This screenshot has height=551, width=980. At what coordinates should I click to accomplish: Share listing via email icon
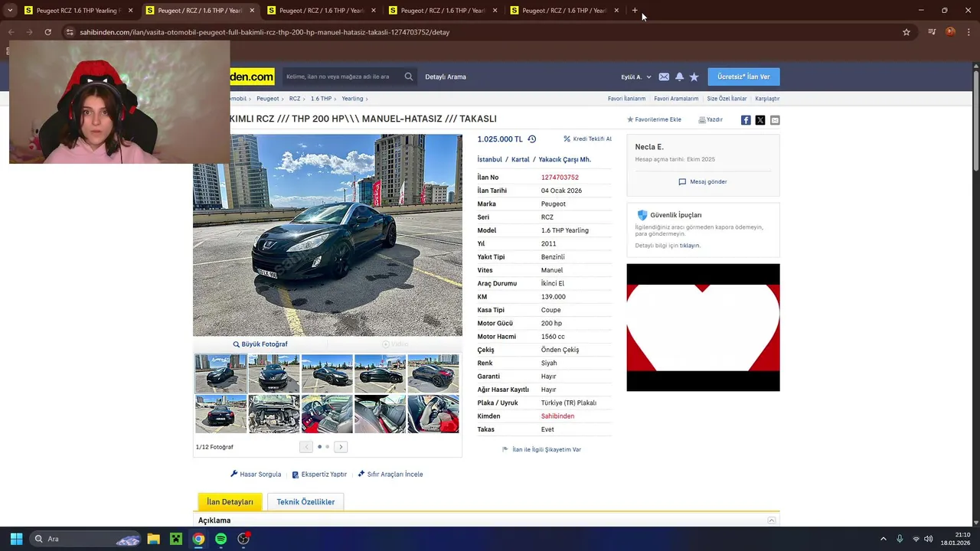click(x=775, y=120)
